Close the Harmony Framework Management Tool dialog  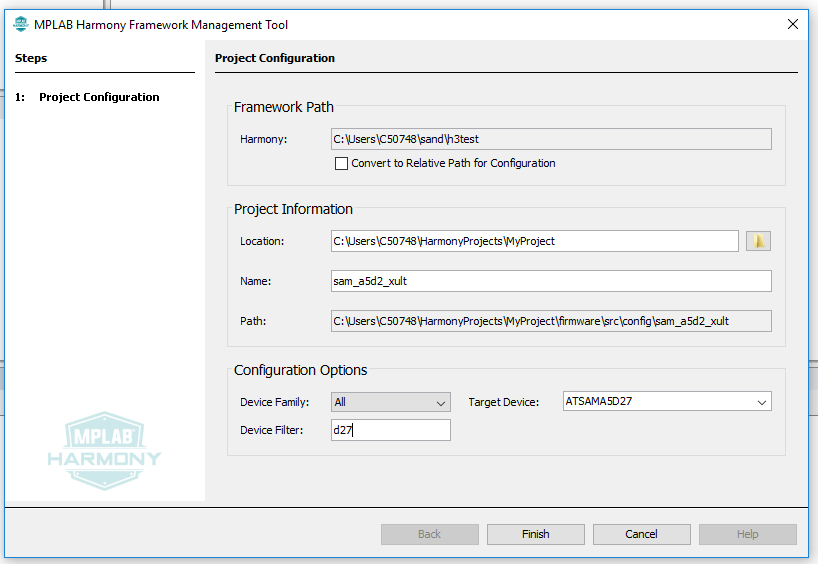(792, 24)
